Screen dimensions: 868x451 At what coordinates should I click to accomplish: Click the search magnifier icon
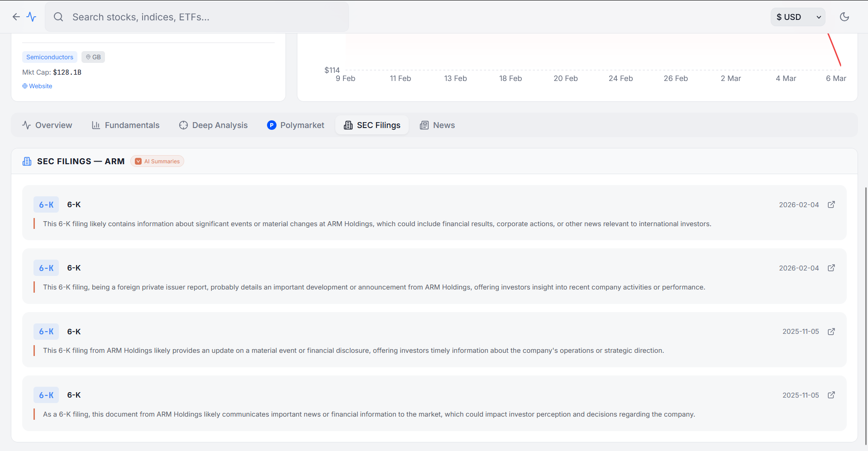pyautogui.click(x=58, y=17)
